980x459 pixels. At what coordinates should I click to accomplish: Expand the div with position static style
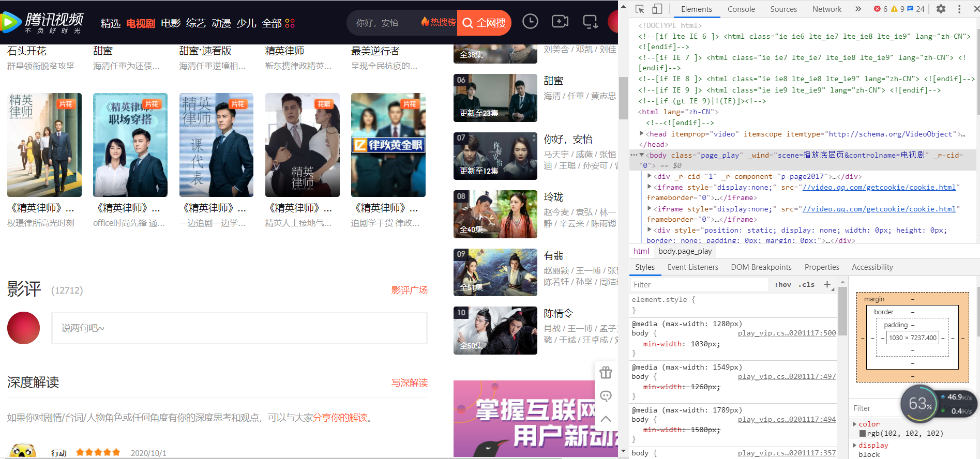(650, 230)
